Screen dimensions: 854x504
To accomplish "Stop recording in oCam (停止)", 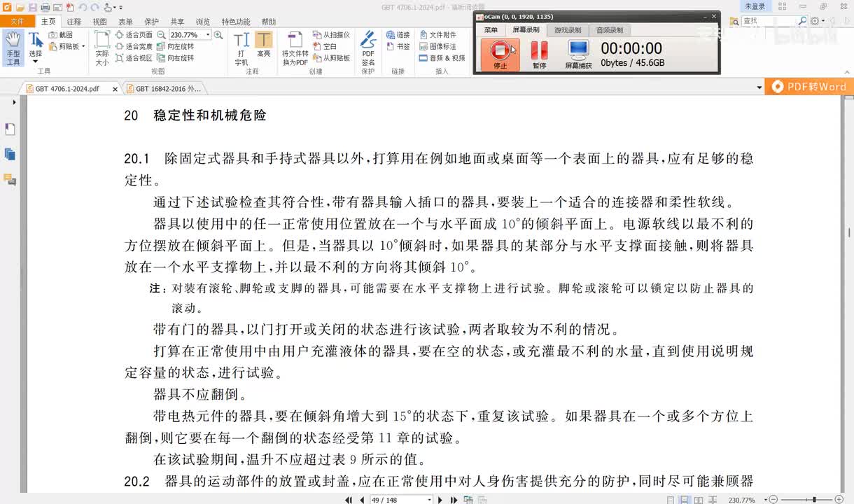I will coord(500,55).
